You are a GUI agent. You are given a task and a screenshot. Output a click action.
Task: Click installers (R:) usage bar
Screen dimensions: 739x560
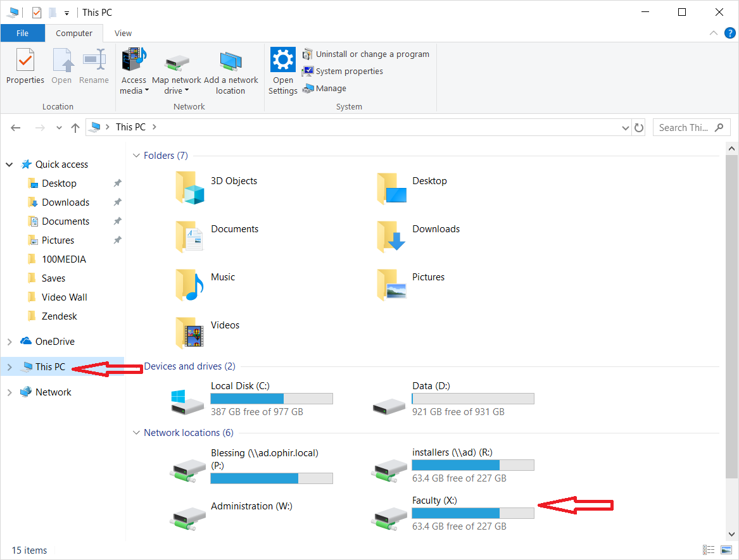point(472,465)
